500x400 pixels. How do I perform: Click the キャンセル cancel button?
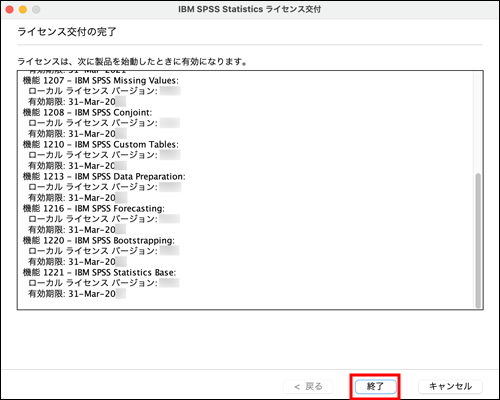tap(450, 386)
